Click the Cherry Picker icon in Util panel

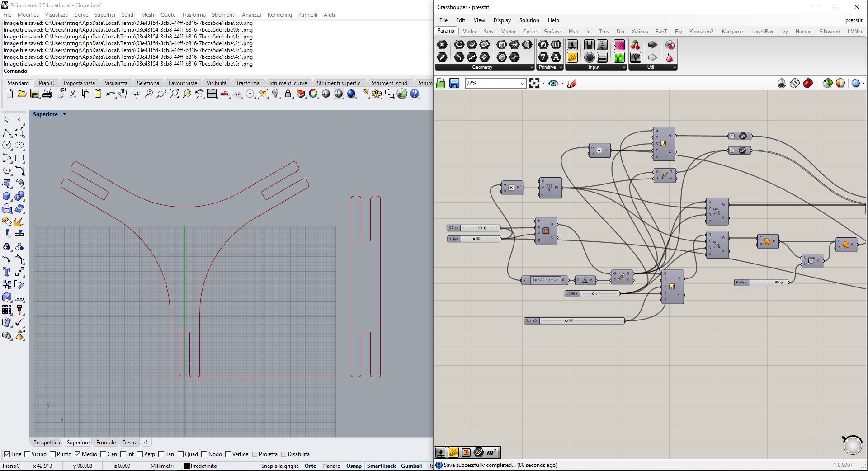(x=636, y=45)
